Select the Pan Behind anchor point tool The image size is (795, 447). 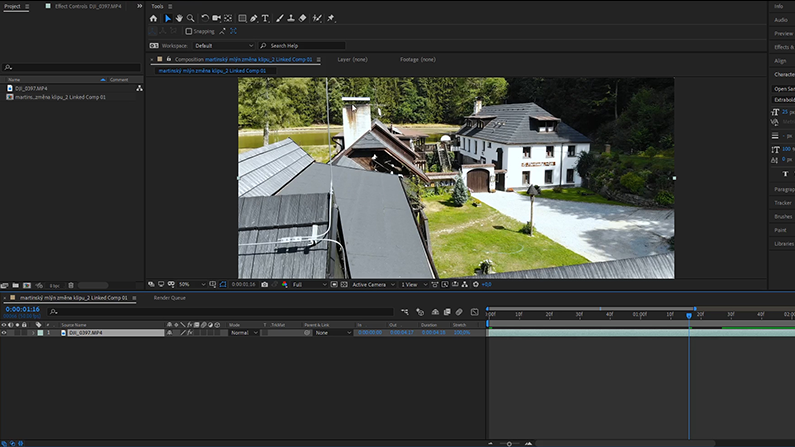tap(228, 18)
